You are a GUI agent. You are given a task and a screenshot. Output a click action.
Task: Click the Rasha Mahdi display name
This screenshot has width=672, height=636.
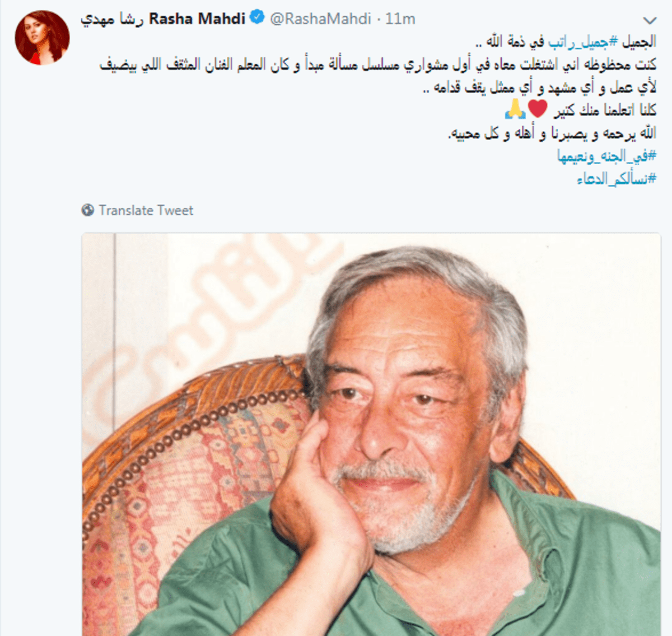tap(197, 18)
